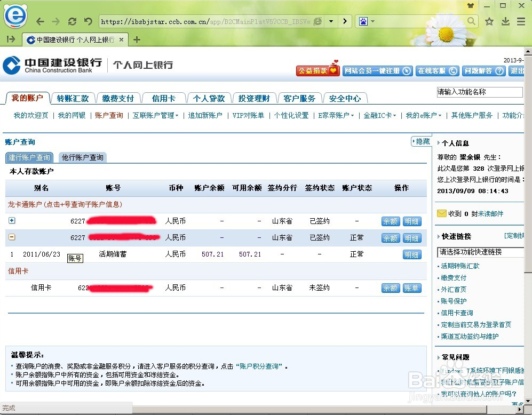
Task: Click the vertical scrollbar thumb
Action: pos(528,163)
